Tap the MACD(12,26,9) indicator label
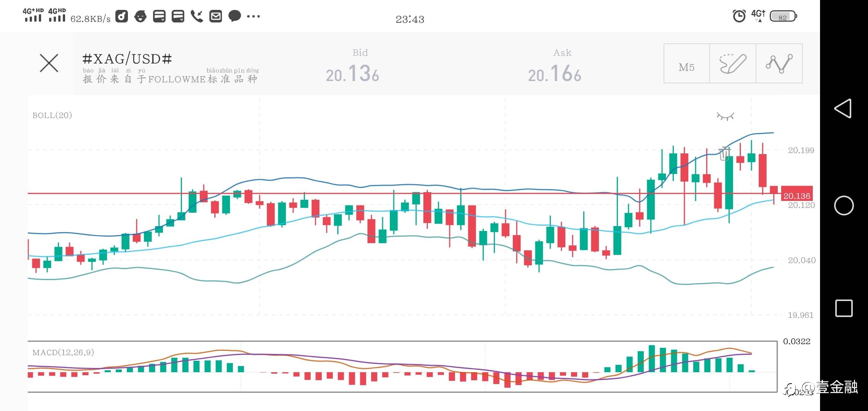Screen dimensions: 868x411 pyautogui.click(x=63, y=352)
